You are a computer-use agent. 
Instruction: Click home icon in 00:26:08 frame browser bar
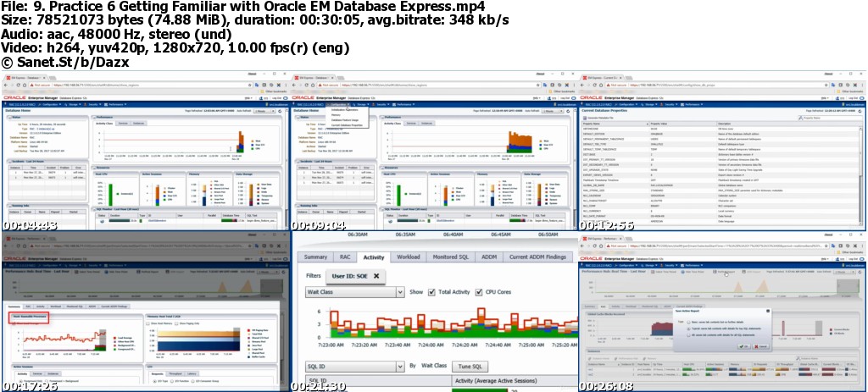tap(601, 246)
